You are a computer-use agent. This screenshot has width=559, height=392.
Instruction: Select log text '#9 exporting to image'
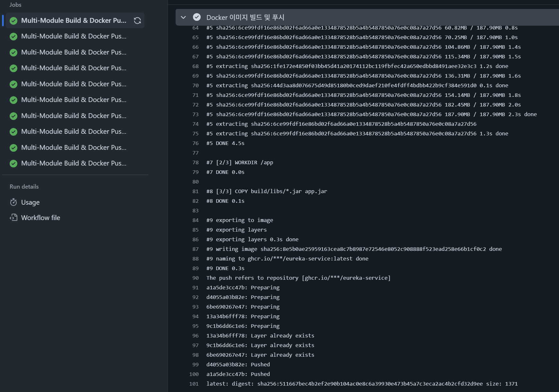click(240, 220)
